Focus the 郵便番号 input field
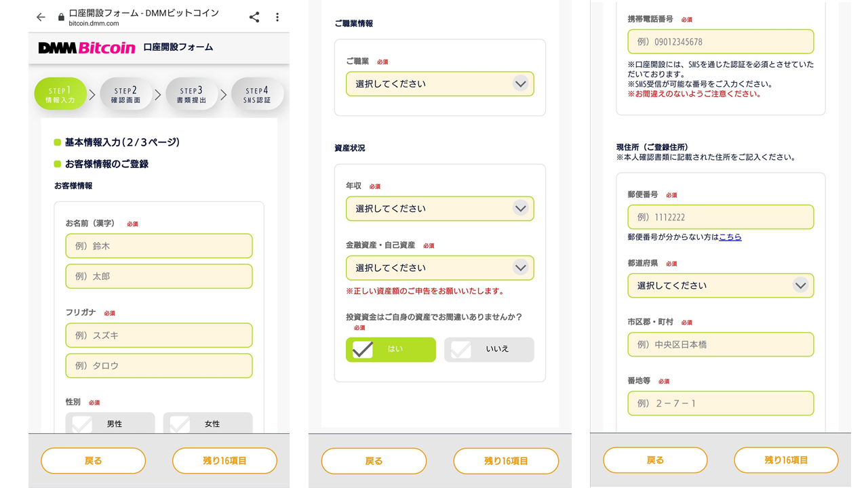 (x=720, y=218)
